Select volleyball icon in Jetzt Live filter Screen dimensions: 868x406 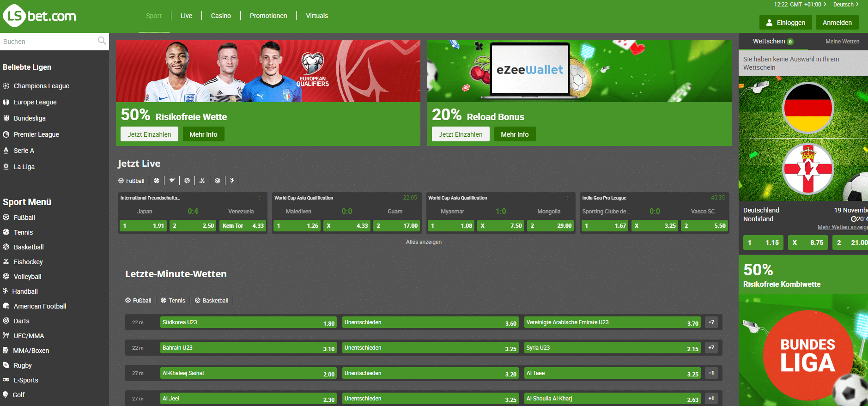(218, 181)
